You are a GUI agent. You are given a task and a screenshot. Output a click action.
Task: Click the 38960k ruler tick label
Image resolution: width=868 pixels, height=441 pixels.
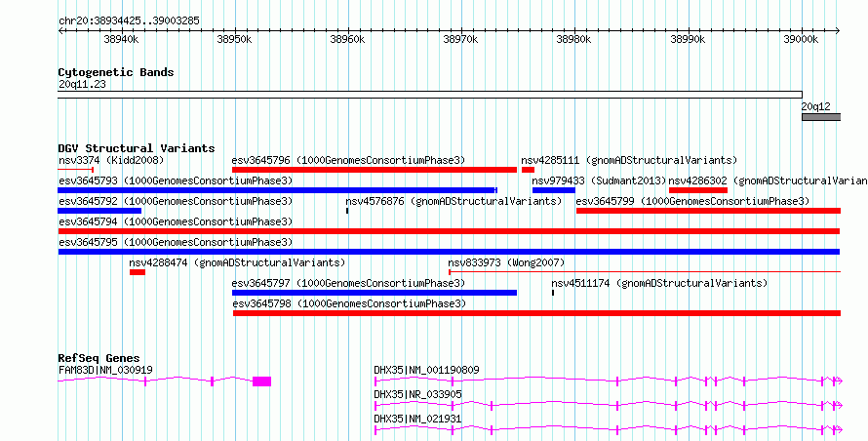point(347,39)
